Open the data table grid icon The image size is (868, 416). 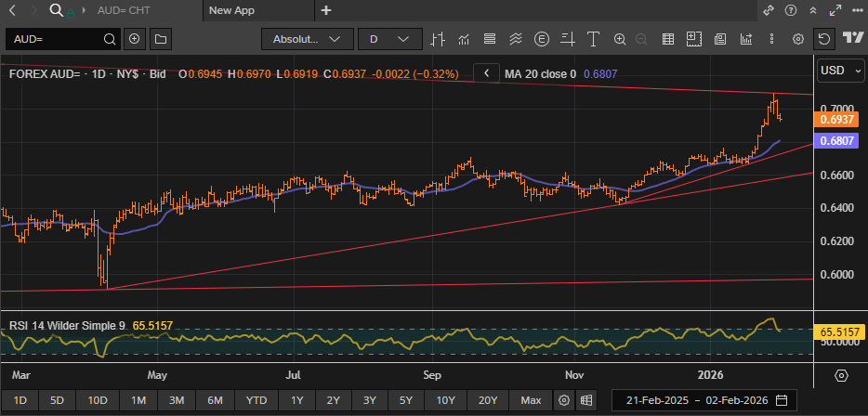667,39
